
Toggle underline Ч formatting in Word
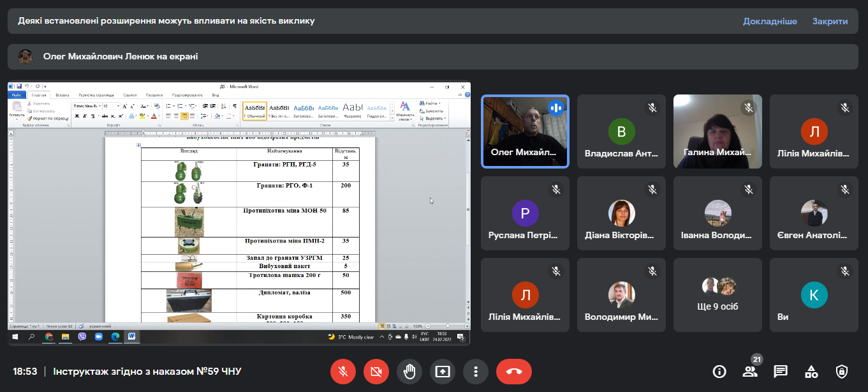(93, 116)
